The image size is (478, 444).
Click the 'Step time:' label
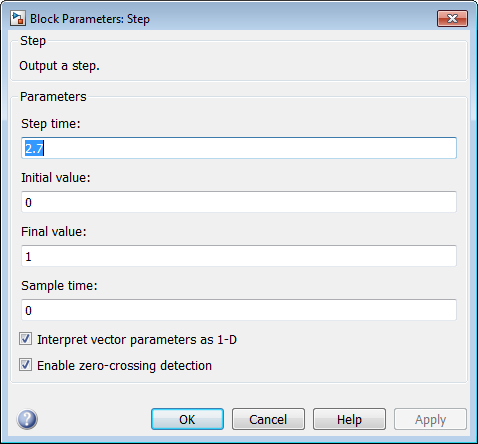point(51,124)
